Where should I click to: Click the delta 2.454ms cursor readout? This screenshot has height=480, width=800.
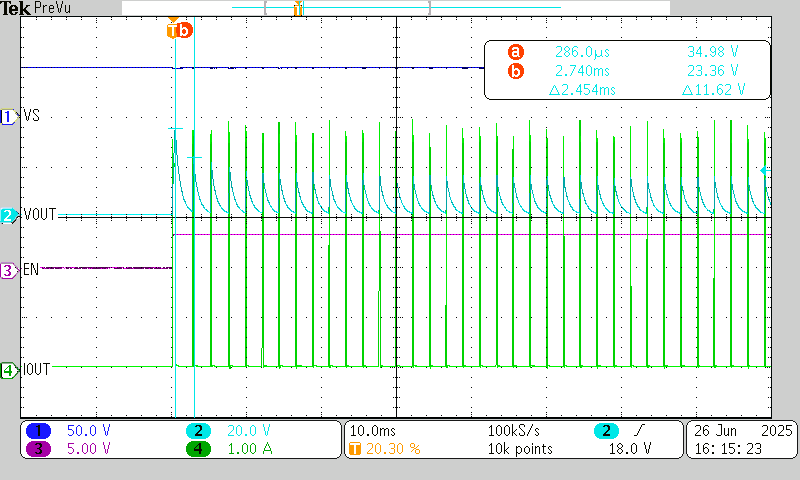582,90
